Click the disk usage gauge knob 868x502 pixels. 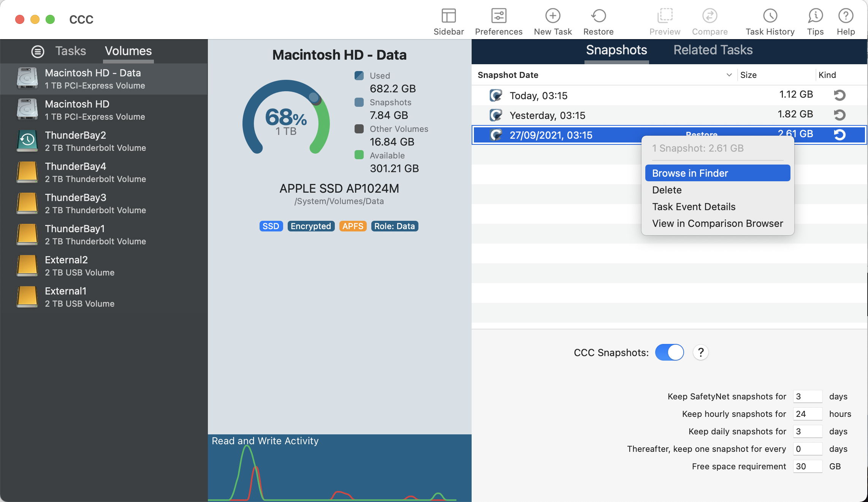click(x=314, y=98)
